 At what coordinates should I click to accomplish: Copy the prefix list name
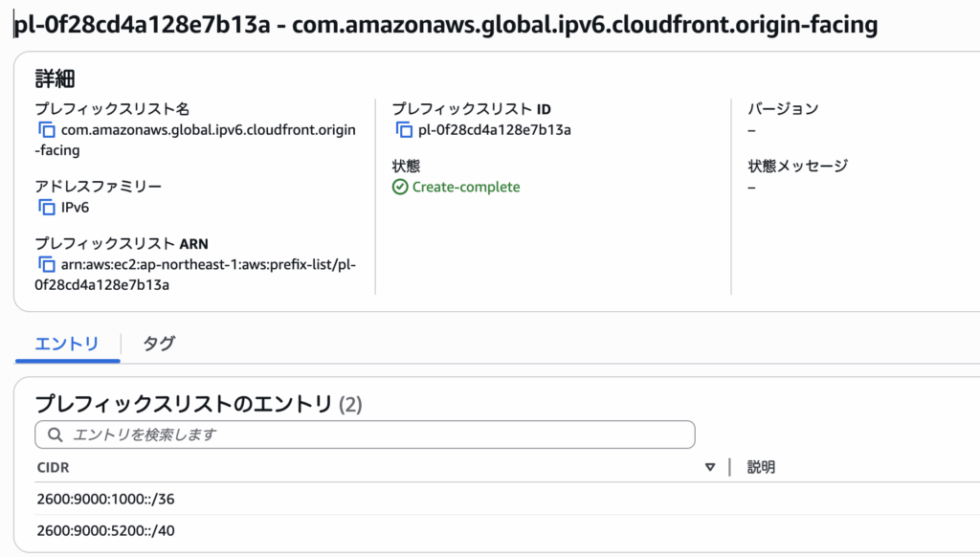point(46,130)
